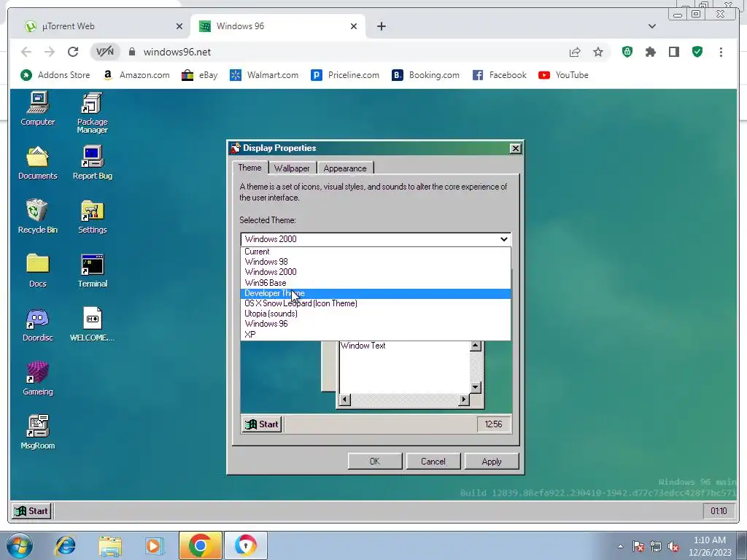Click the muted volume tray icon
Image resolution: width=747 pixels, height=560 pixels.
click(673, 546)
